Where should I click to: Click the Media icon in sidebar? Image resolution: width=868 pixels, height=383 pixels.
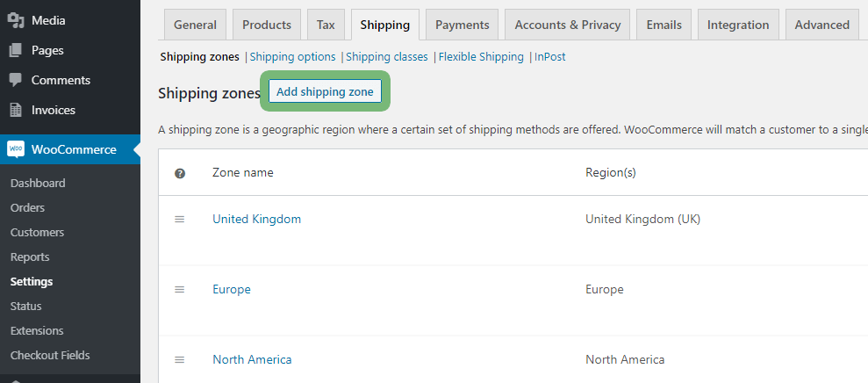pos(16,20)
